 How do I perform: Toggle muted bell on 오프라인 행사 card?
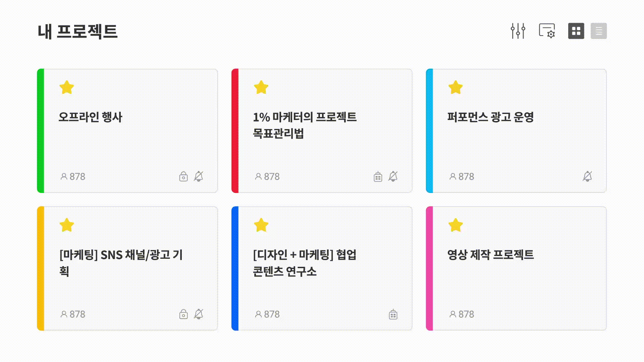199,176
